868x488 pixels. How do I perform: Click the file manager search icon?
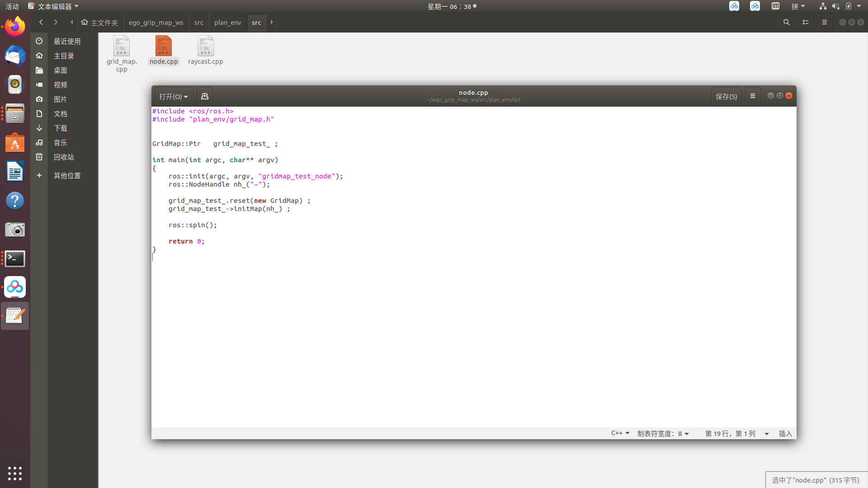[787, 22]
